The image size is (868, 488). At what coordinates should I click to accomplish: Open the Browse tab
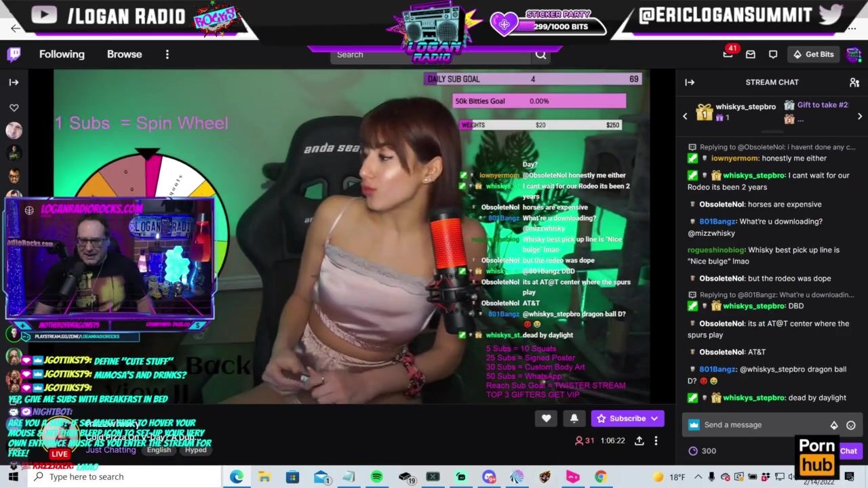tap(124, 54)
